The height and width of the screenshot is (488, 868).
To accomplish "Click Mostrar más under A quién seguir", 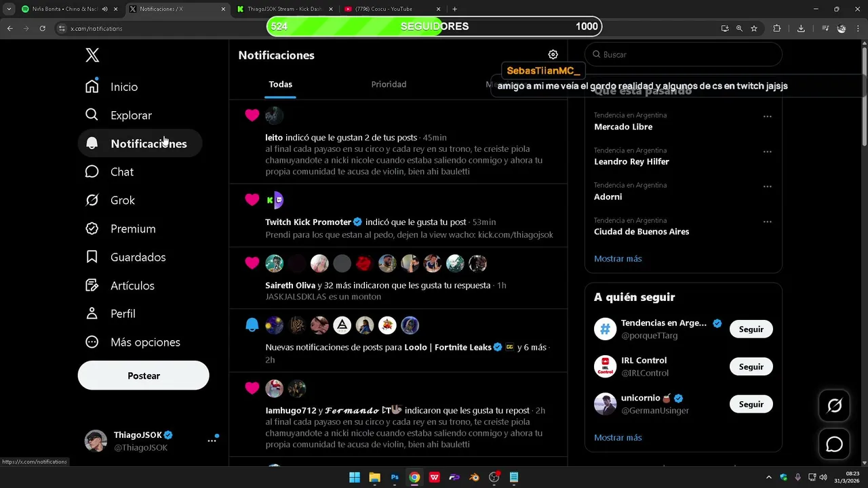I will coord(618,438).
